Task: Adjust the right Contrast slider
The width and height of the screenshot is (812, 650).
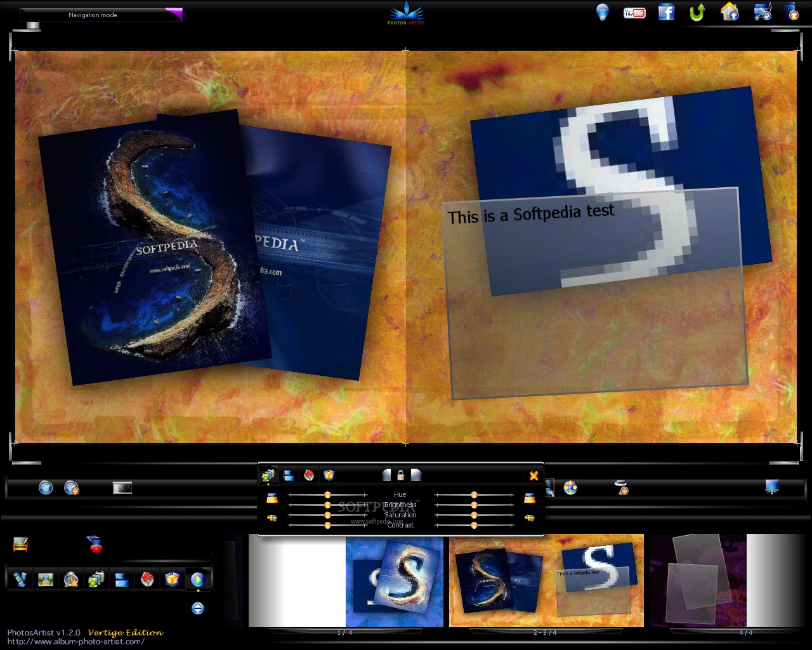Action: pos(474,525)
